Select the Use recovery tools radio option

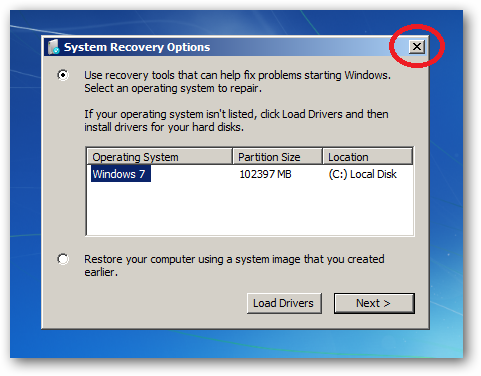63,75
